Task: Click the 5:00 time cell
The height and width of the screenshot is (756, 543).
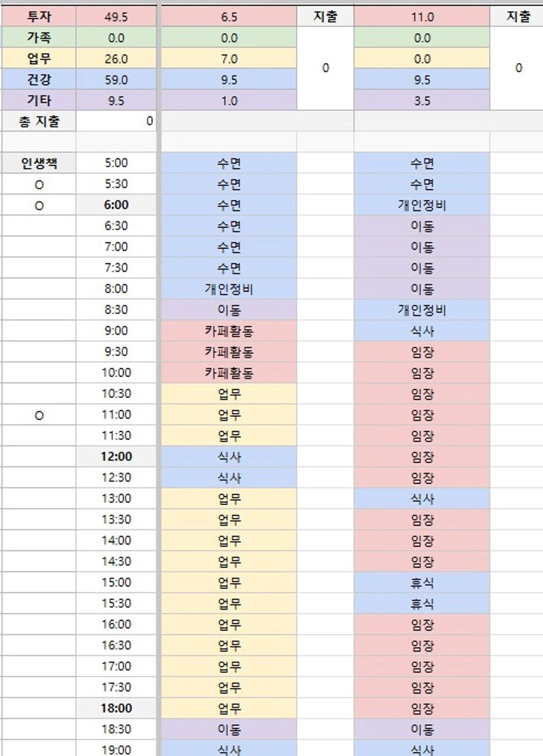Action: 116,163
